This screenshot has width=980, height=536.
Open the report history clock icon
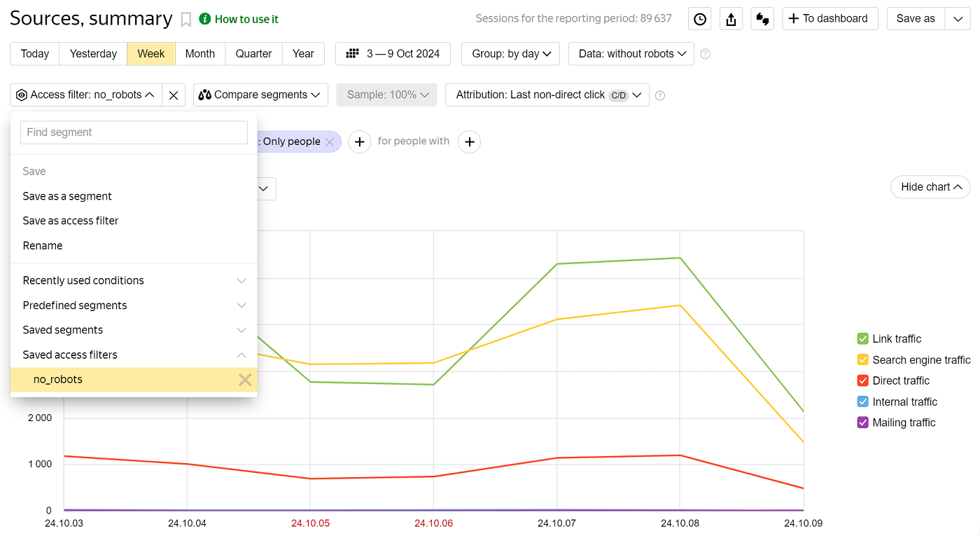(x=699, y=19)
